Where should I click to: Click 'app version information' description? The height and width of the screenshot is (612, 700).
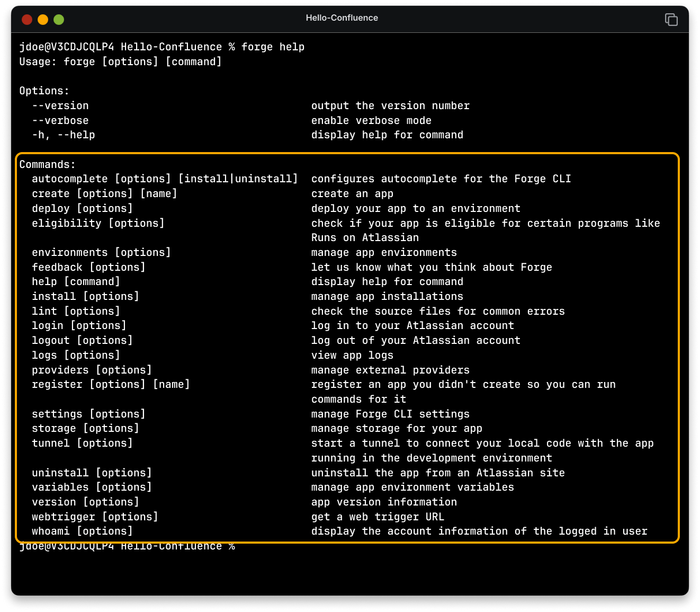click(x=384, y=502)
